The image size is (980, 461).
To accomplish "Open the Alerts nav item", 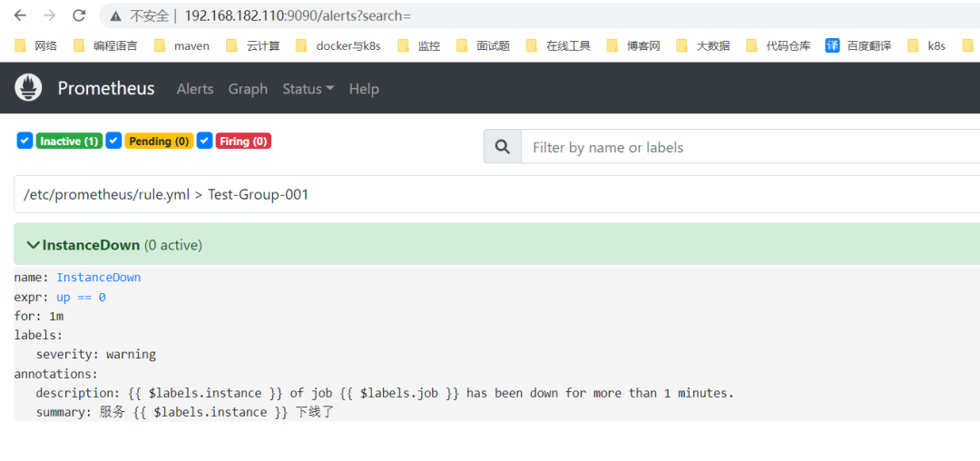I will coord(195,89).
